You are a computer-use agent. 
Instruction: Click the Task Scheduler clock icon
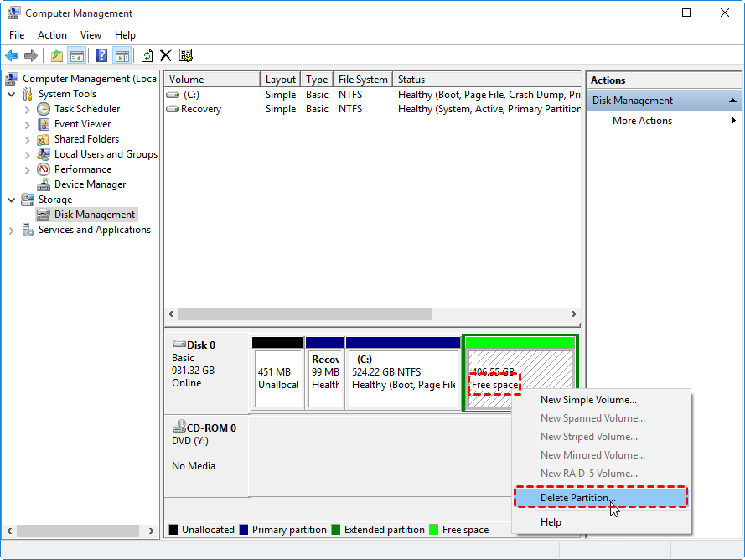pos(44,109)
